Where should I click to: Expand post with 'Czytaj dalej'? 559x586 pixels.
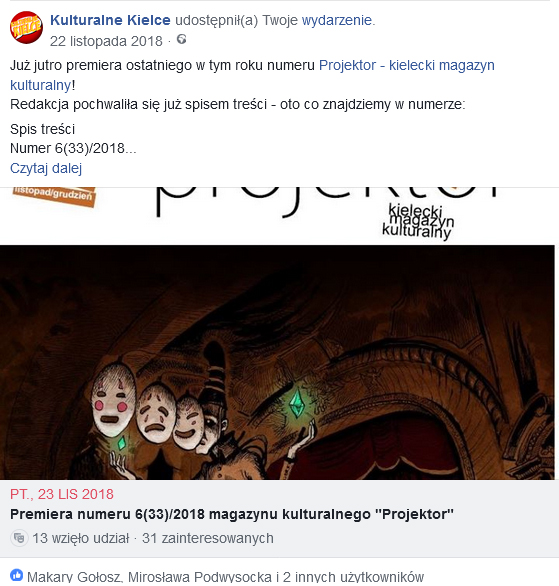click(46, 168)
